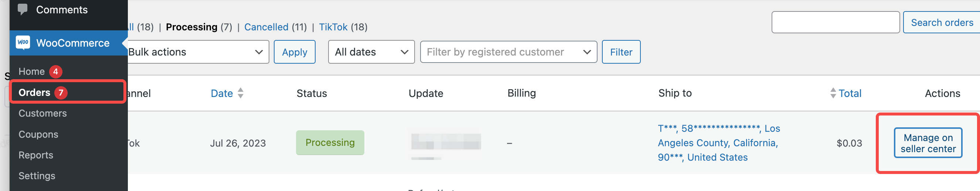This screenshot has width=980, height=191.
Task: Click the sort arrows beside Total
Action: 833,93
